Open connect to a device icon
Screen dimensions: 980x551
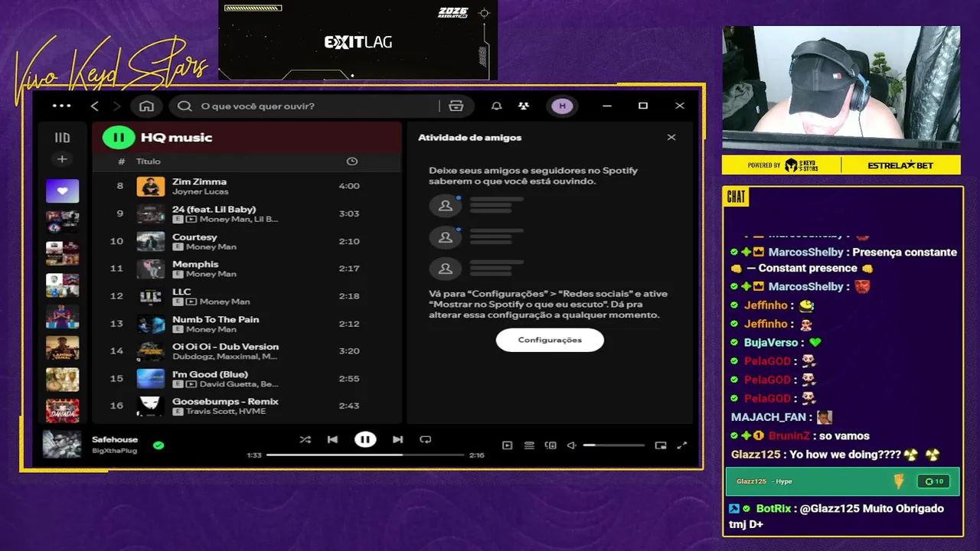tap(550, 445)
